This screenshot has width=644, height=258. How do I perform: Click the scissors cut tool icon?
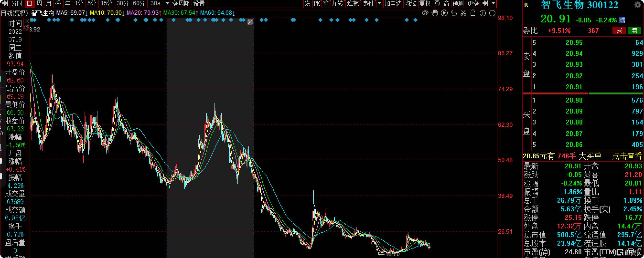[x=463, y=13]
